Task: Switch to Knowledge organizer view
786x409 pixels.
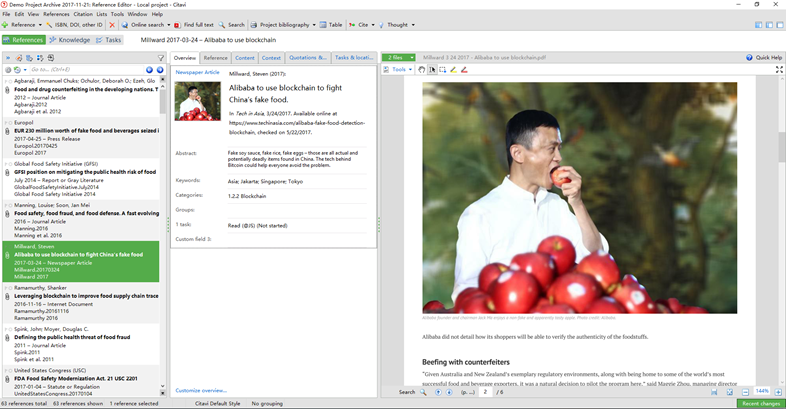Action: coord(69,40)
